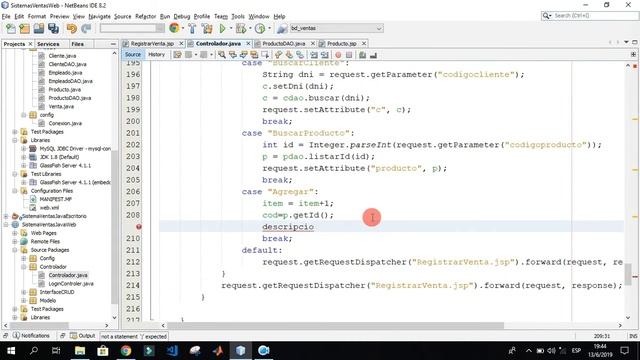The width and height of the screenshot is (640, 360).
Task: Select ProductoDAO.java in the project tree
Action: tap(70, 98)
